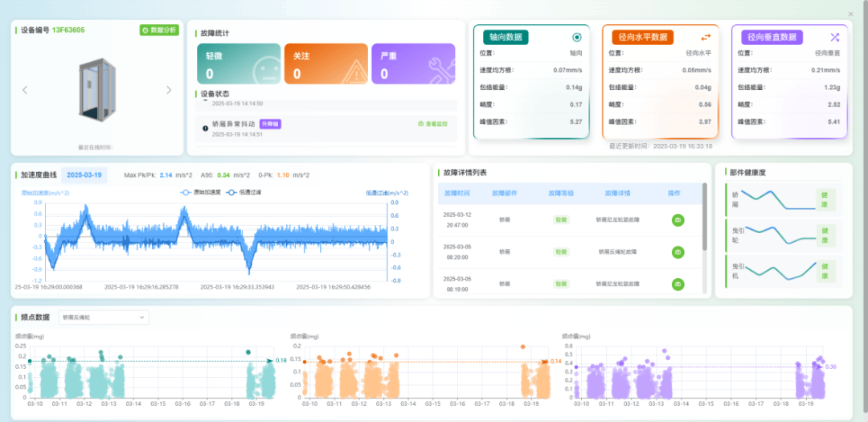Click the 数据分析 button on device card
868x422 pixels.
pos(159,30)
